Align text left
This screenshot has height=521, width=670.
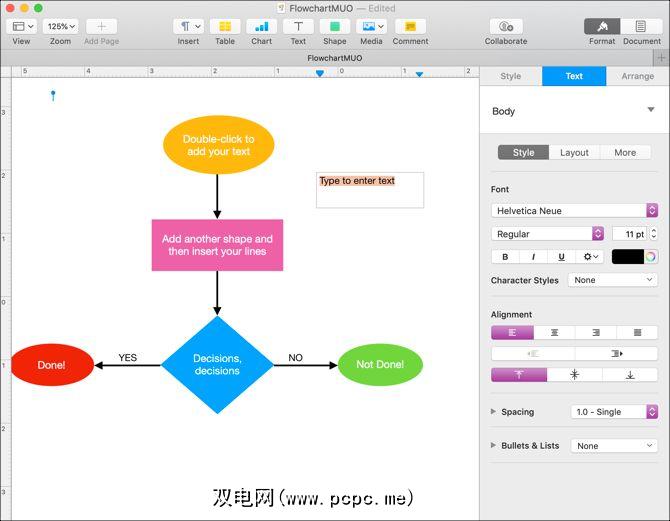tap(512, 333)
